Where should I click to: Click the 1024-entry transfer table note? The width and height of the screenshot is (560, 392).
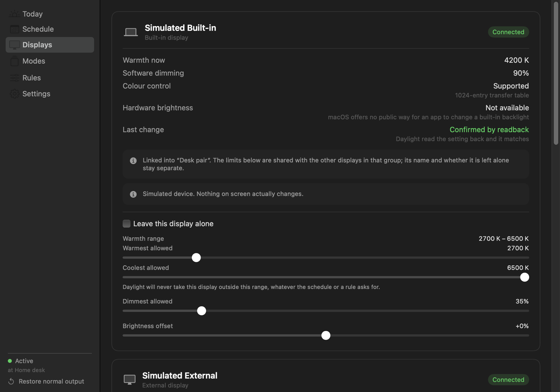[492, 95]
